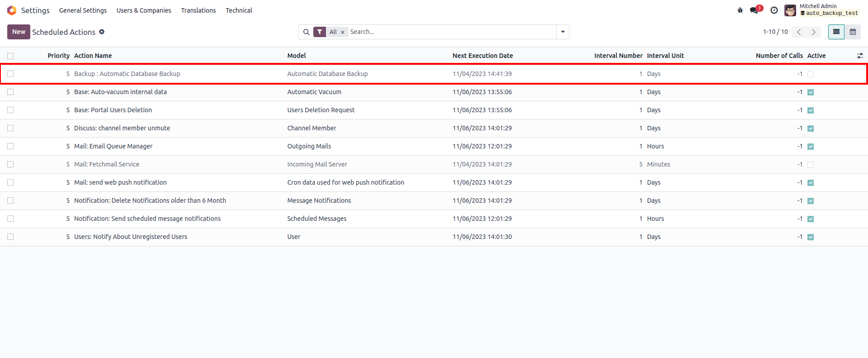Open optional columns adjust icon
This screenshot has width=868, height=358.
860,56
